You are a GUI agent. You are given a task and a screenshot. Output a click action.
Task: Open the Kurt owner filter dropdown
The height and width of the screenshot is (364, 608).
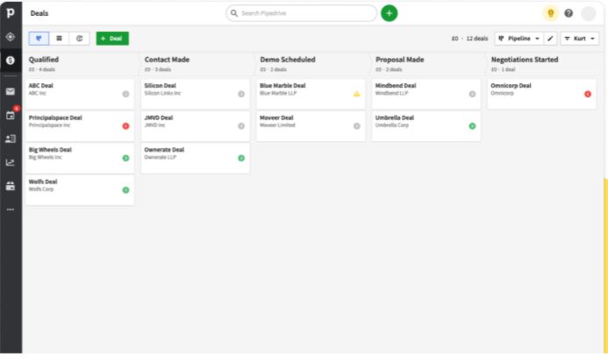[580, 39]
